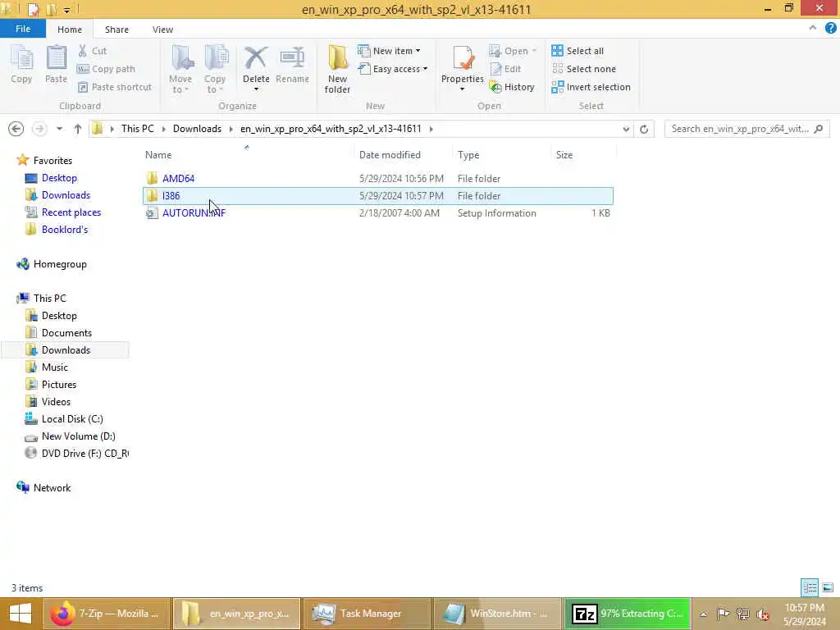This screenshot has height=630, width=840.
Task: Click This PC in the address breadcrumb
Action: (x=137, y=129)
